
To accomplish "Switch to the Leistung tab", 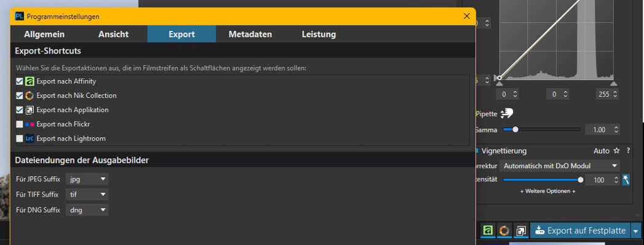I will click(319, 34).
